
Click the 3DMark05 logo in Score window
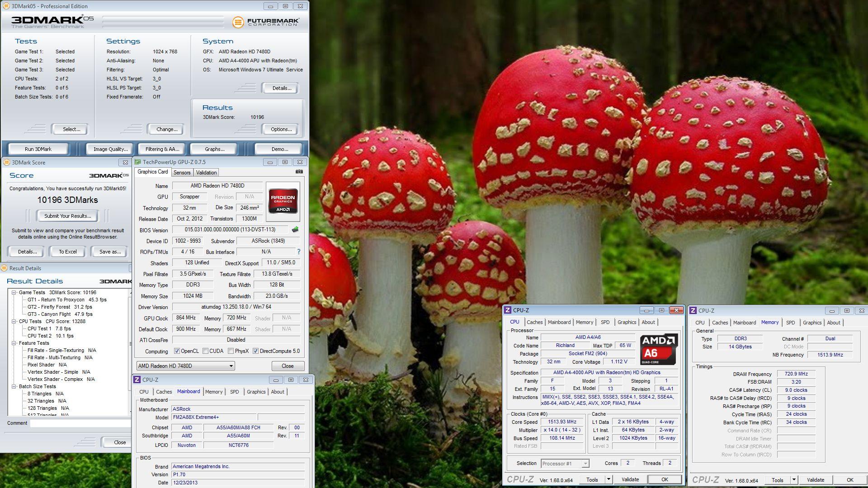pos(108,175)
